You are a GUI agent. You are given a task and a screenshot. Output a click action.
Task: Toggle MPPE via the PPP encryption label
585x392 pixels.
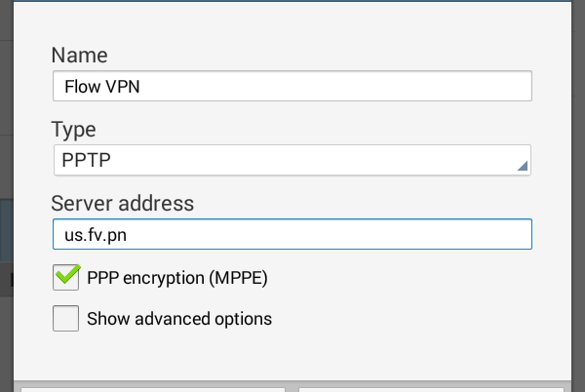click(176, 278)
